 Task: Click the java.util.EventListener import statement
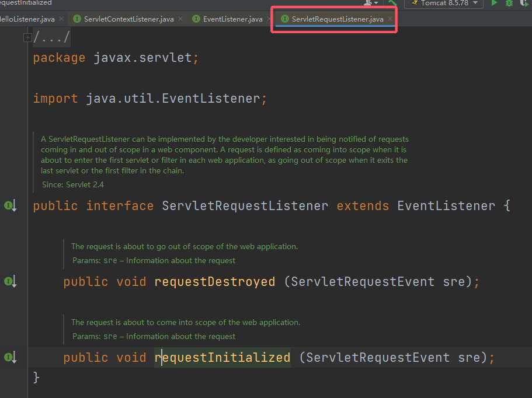tap(150, 98)
